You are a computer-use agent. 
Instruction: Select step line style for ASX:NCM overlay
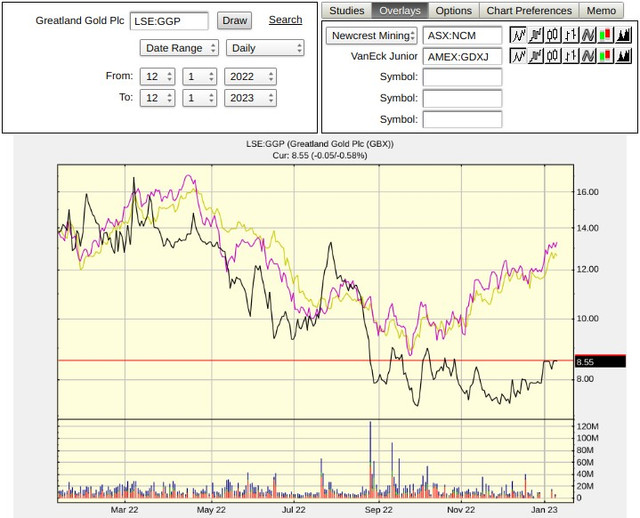[536, 36]
